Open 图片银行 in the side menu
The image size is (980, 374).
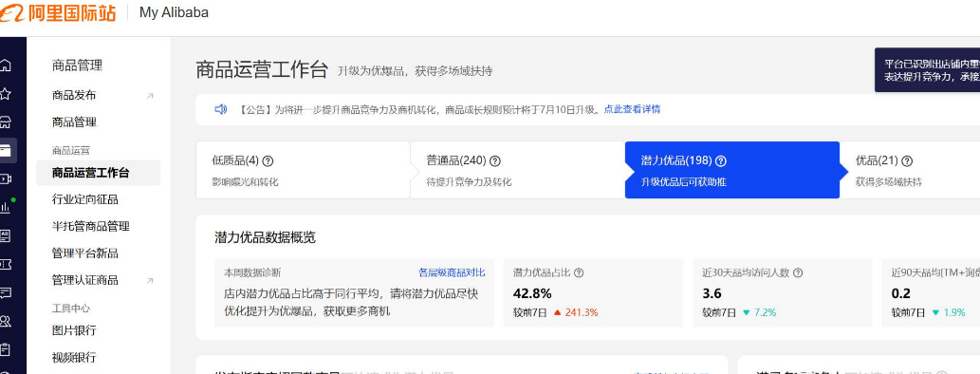click(74, 330)
